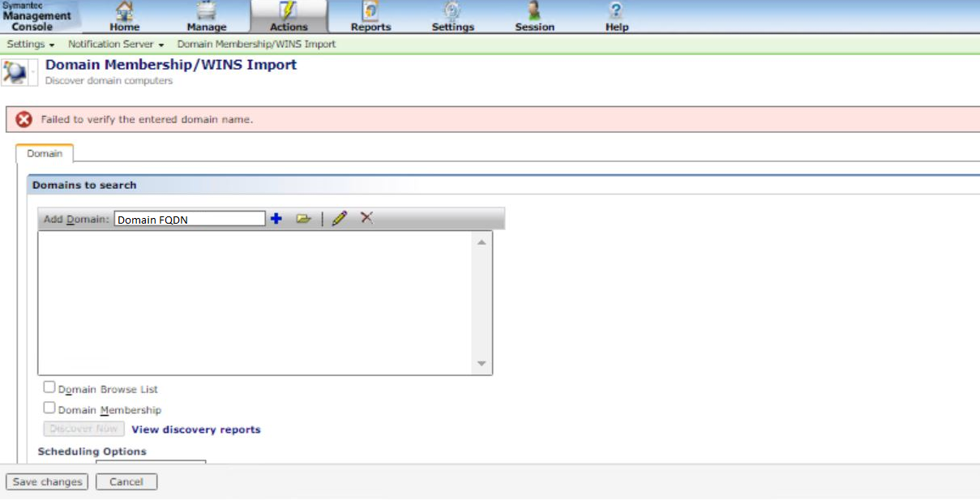Viewport: 980px width, 500px height.
Task: Click the Cancel button
Action: pyautogui.click(x=126, y=481)
